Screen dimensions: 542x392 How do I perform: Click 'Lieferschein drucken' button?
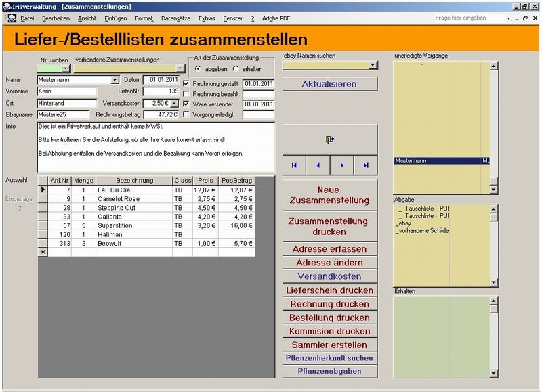click(330, 290)
